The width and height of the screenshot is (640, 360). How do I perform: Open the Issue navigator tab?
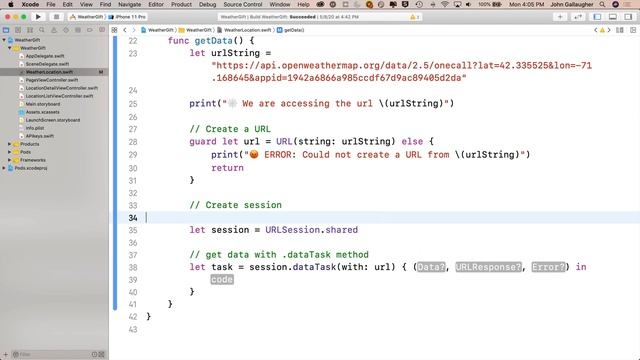54,30
